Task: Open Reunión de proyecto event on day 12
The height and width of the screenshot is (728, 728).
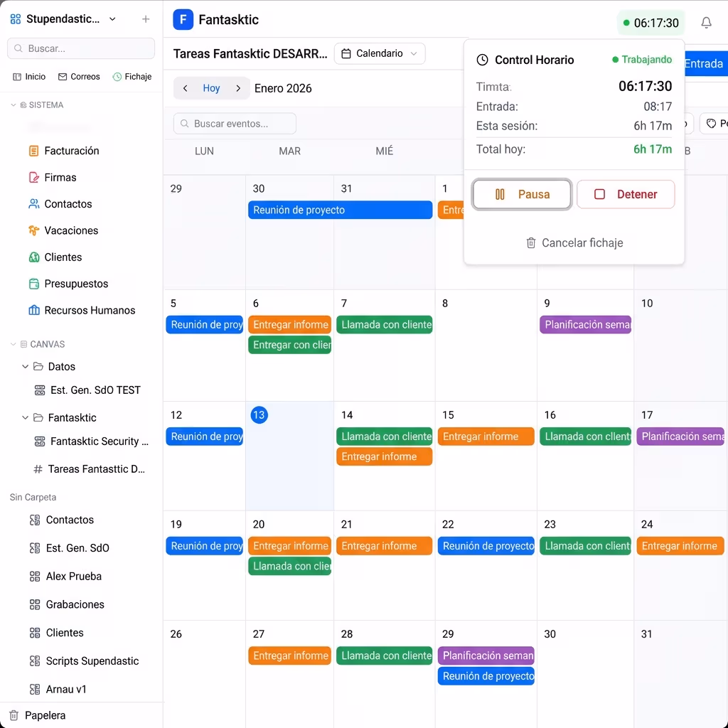Action: click(205, 437)
